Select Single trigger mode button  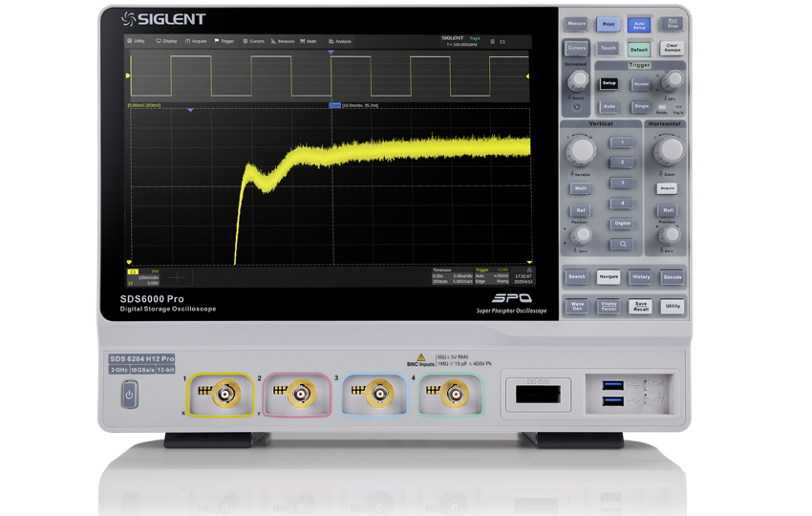(641, 106)
